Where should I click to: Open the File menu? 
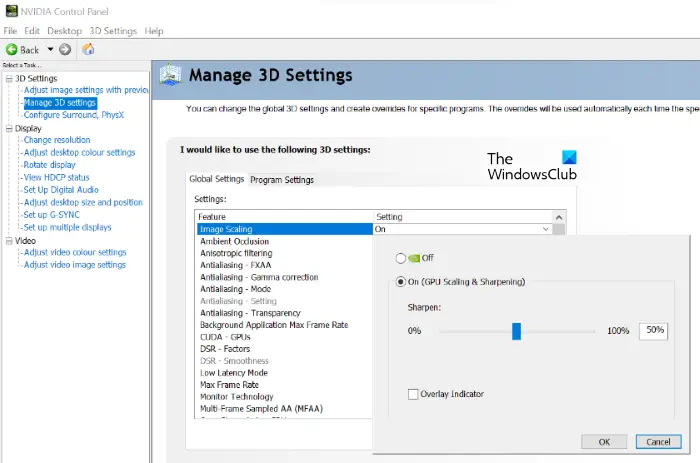[x=10, y=31]
